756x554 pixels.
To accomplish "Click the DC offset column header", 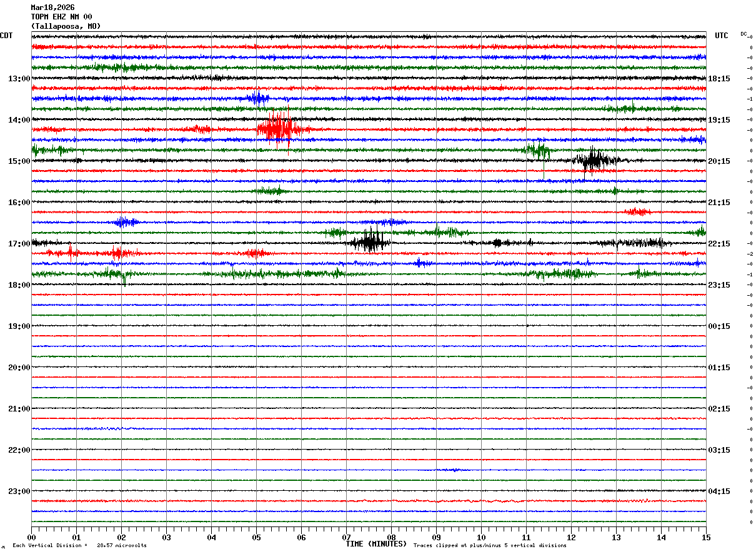I will (744, 34).
